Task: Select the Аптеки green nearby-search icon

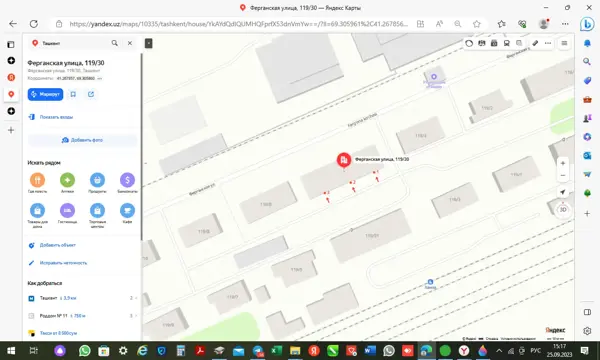Action: [67, 180]
